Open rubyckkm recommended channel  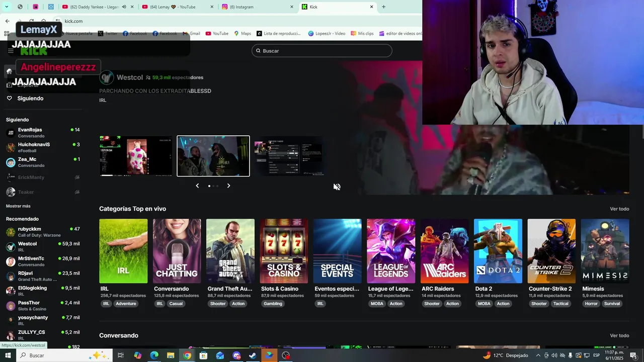point(43,232)
